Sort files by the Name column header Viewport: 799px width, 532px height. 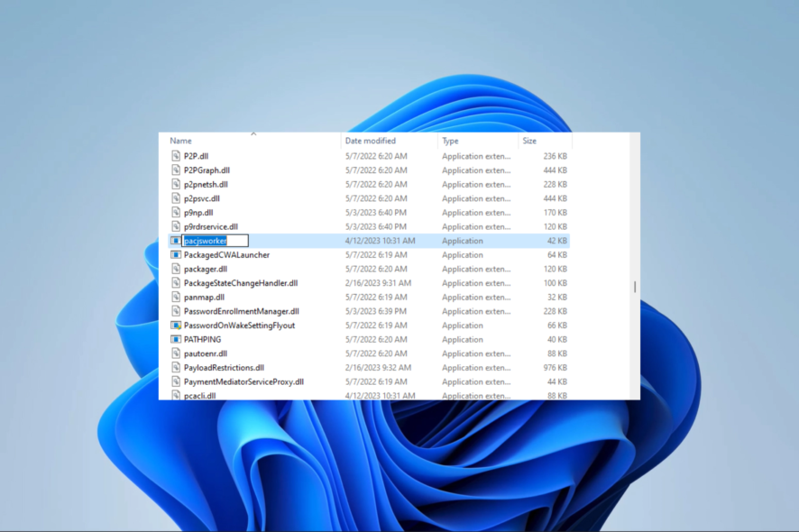click(x=181, y=141)
